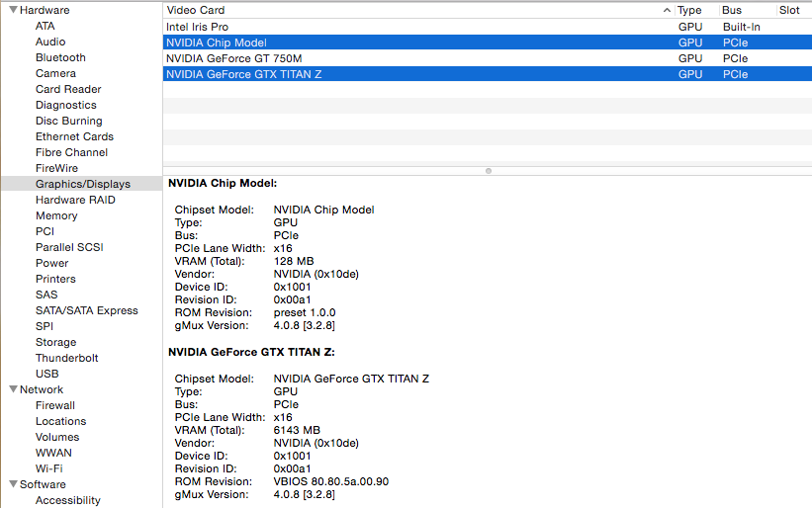Click the 128 MB VRAM value
Screen dimensions: 812x508
(294, 261)
